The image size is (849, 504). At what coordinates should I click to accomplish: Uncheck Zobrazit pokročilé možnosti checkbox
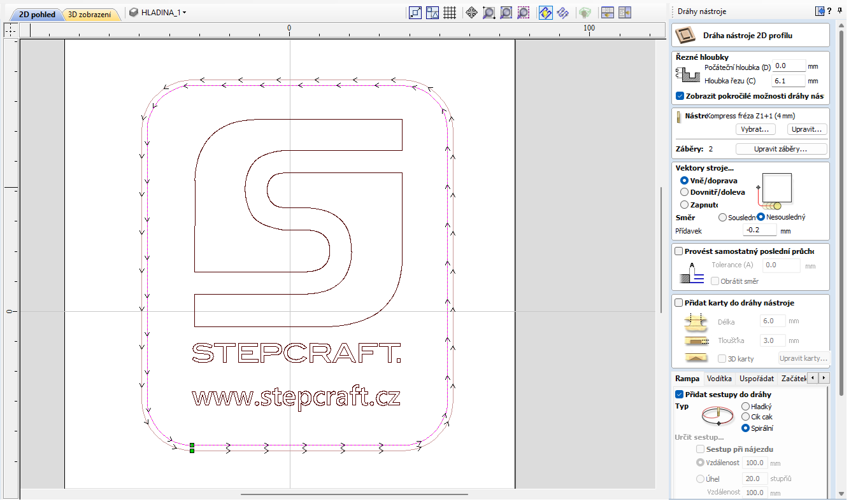679,96
